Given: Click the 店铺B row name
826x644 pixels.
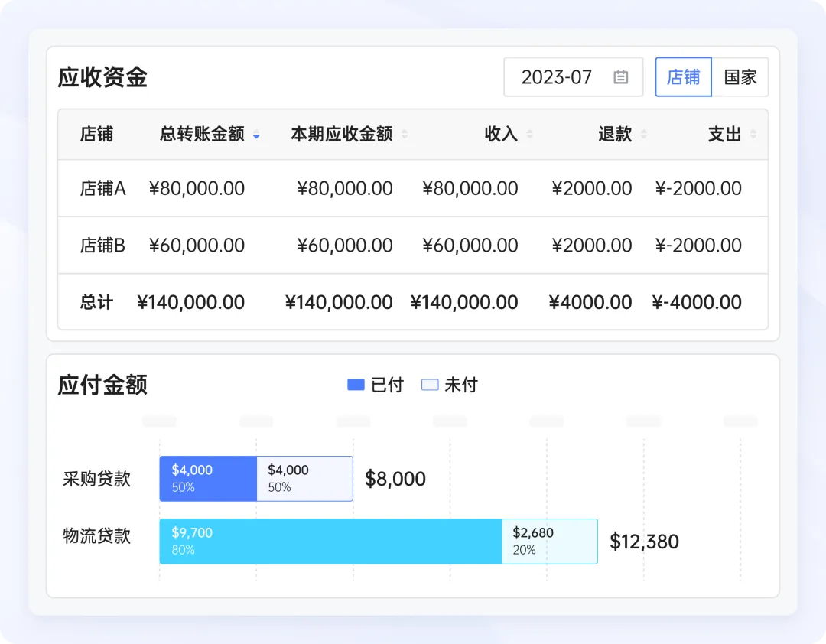Looking at the screenshot, I should [102, 245].
